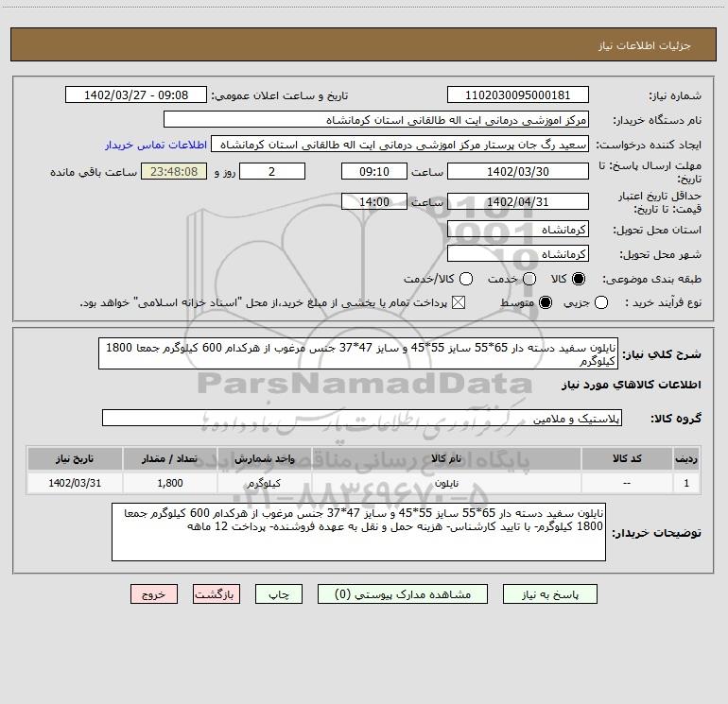
Task: Click the buyer notes text area
Action: tap(359, 532)
